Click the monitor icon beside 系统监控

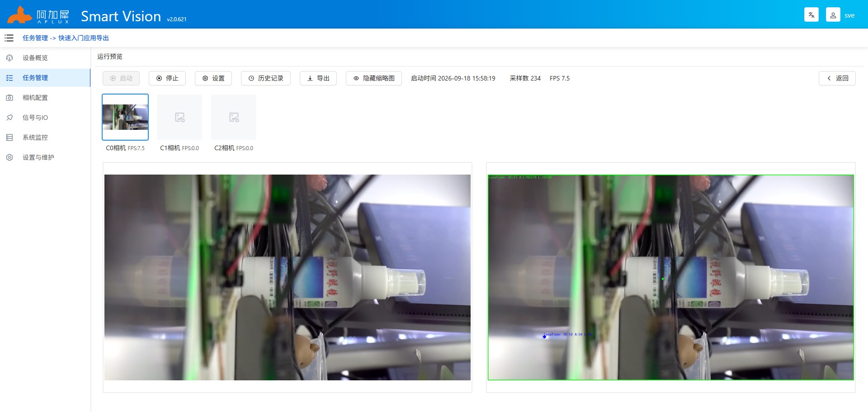(x=9, y=137)
